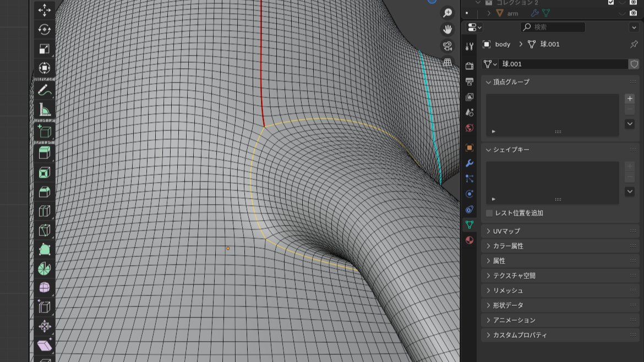Collapse the 頂点グループ panel
This screenshot has width=644, height=362.
(x=488, y=82)
